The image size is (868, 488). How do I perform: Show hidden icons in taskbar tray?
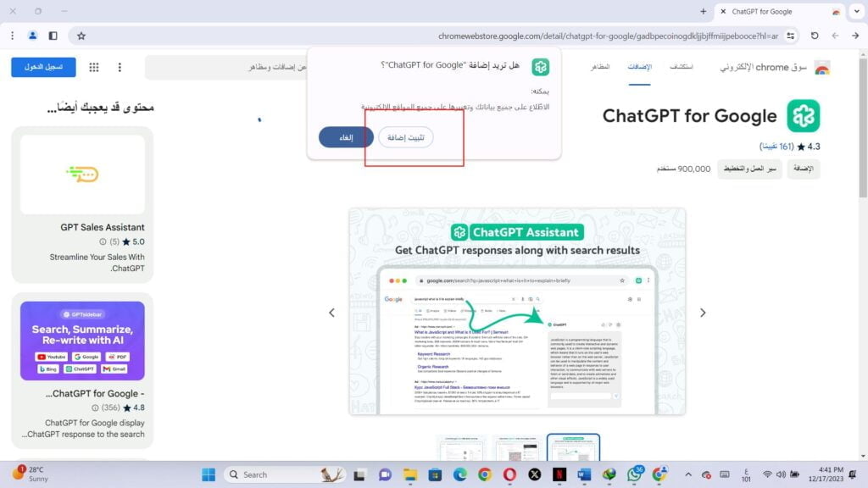coord(686,474)
